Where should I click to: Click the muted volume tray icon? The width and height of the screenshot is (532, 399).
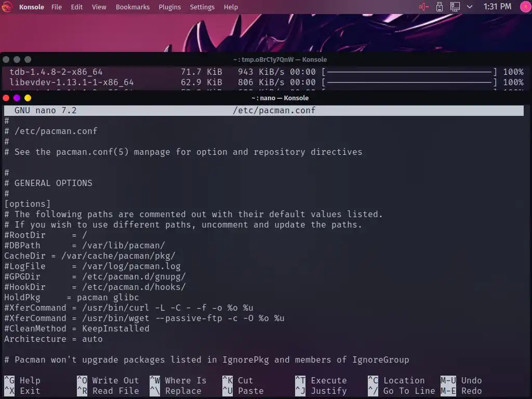(424, 7)
